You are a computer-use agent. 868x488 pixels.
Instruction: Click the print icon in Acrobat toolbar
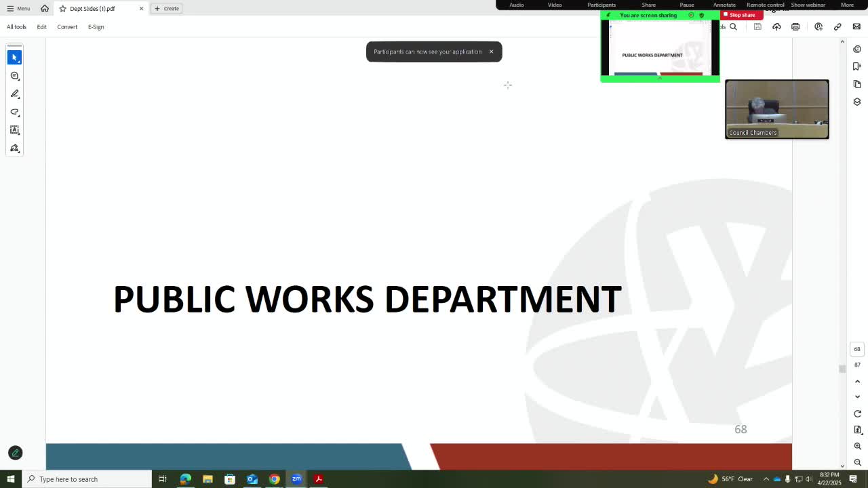point(795,27)
